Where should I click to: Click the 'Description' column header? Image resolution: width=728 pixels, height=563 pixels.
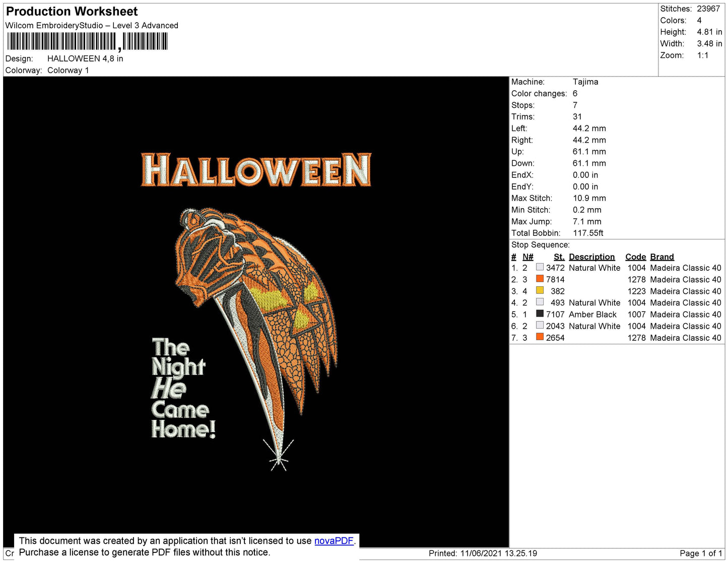592,257
